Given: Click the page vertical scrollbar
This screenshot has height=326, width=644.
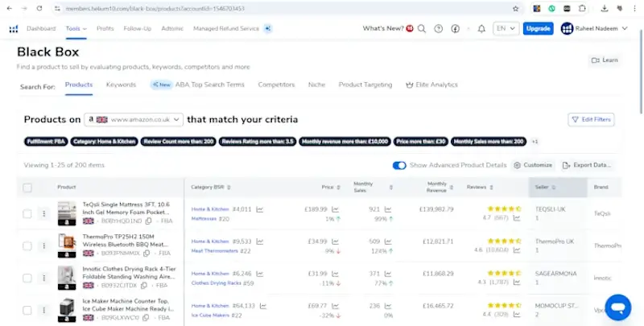Looking at the screenshot, I should [x=642, y=72].
